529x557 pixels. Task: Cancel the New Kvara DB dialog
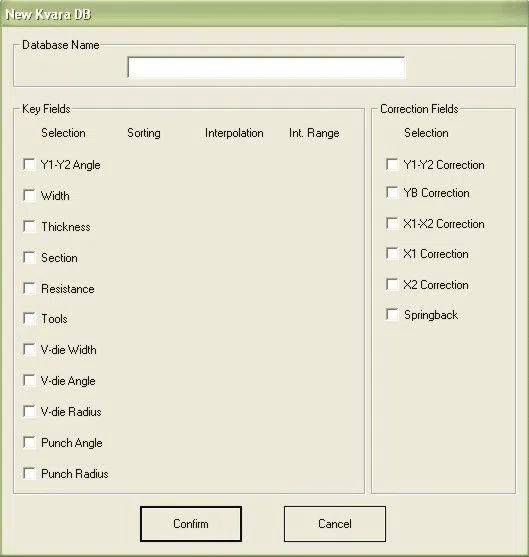tap(335, 524)
